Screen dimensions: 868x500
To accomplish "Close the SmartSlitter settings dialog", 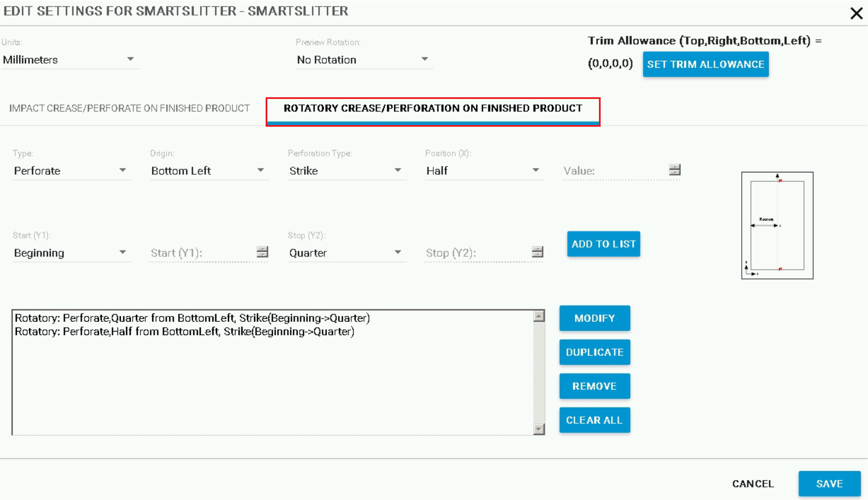I will pyautogui.click(x=856, y=13).
